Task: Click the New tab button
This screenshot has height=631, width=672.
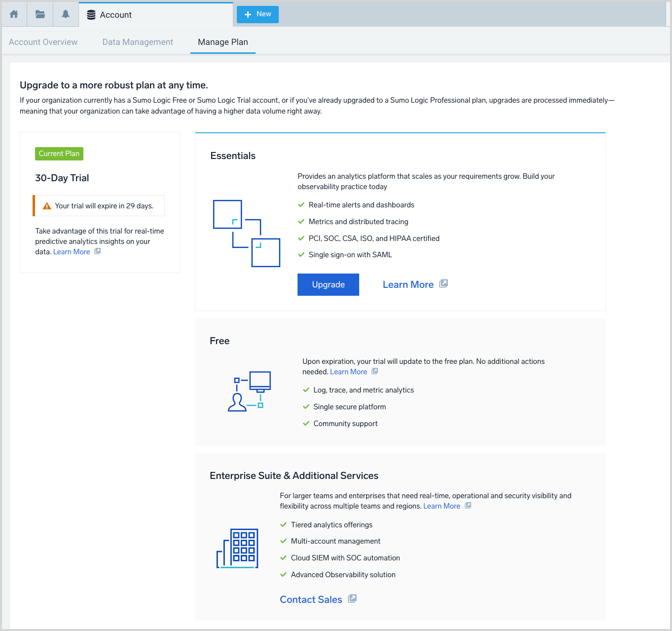Action: click(258, 14)
